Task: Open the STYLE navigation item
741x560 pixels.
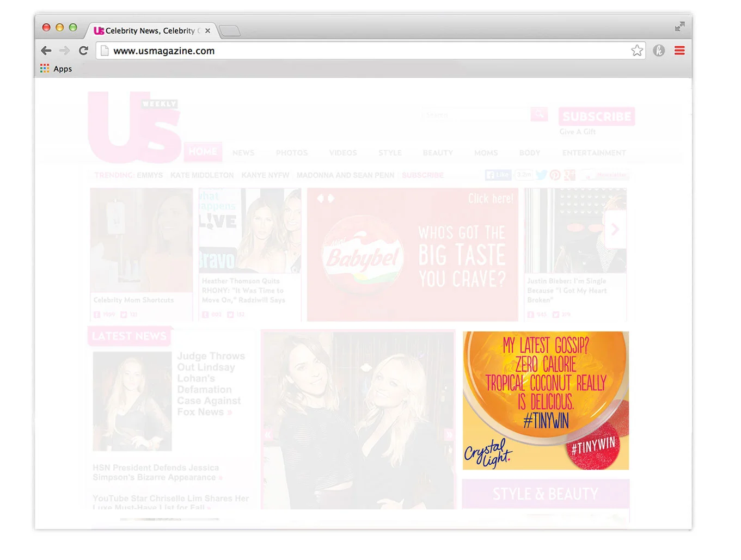Action: click(x=390, y=153)
